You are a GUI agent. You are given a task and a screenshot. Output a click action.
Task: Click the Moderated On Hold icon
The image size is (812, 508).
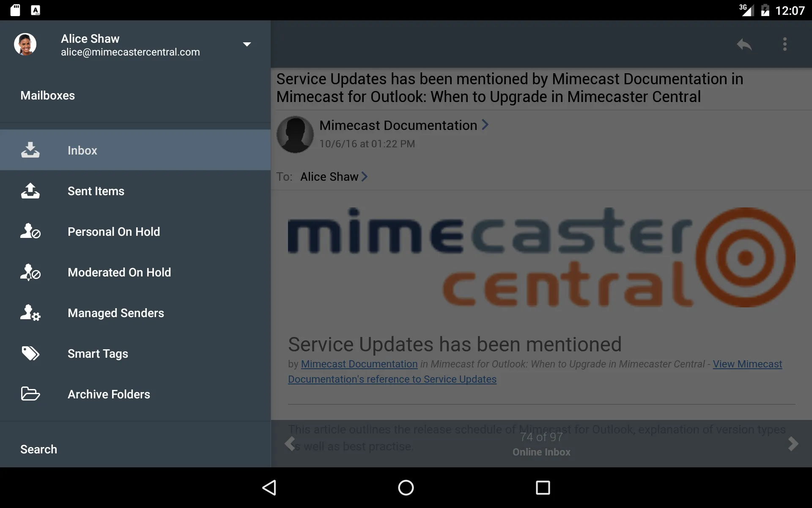pos(30,271)
